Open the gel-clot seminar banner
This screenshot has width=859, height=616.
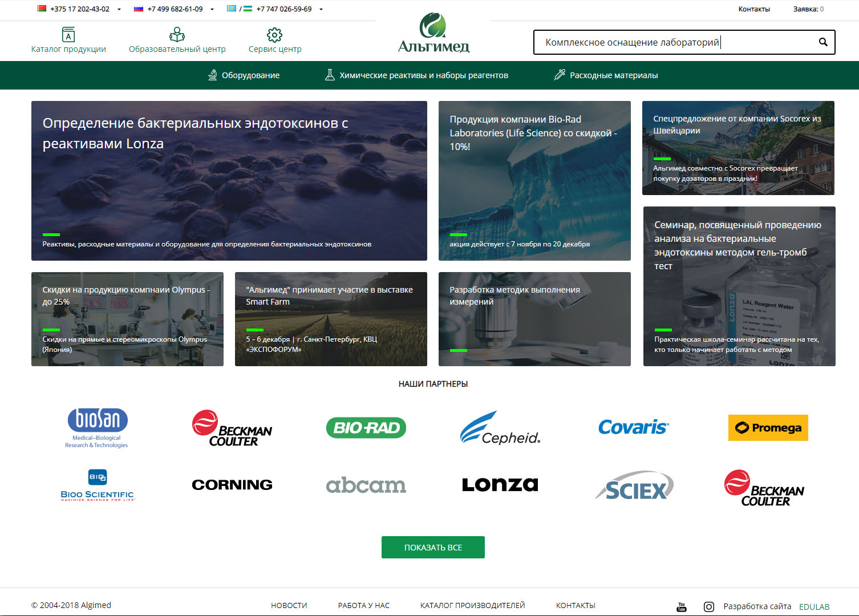(739, 286)
